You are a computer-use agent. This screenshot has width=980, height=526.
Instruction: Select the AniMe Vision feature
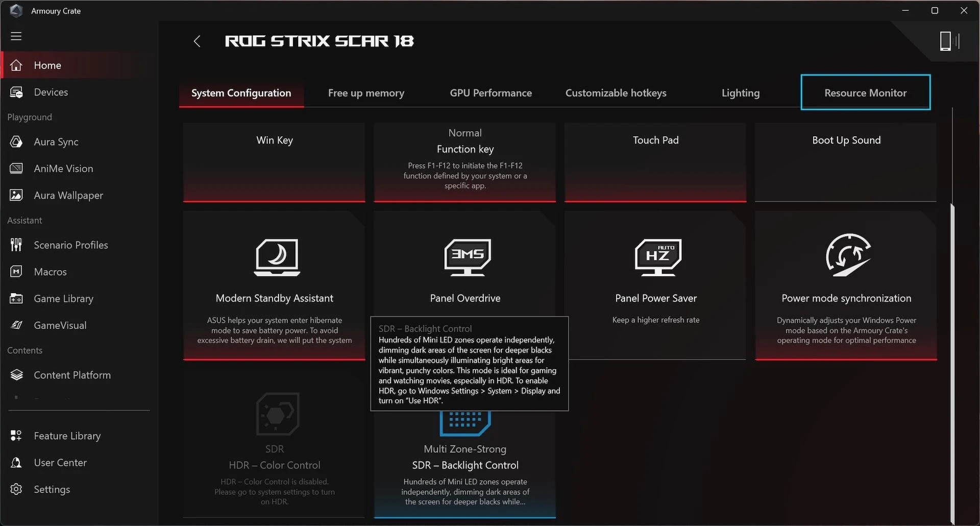[x=63, y=168]
